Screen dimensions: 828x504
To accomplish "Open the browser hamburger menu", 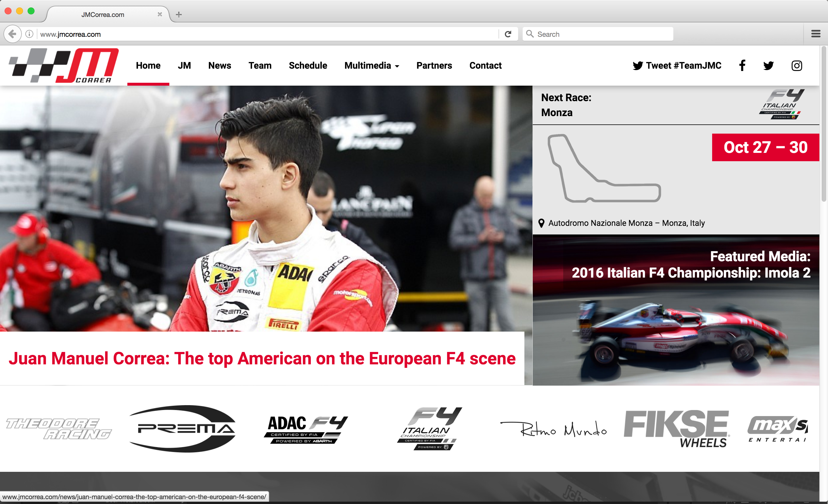I will (x=816, y=34).
